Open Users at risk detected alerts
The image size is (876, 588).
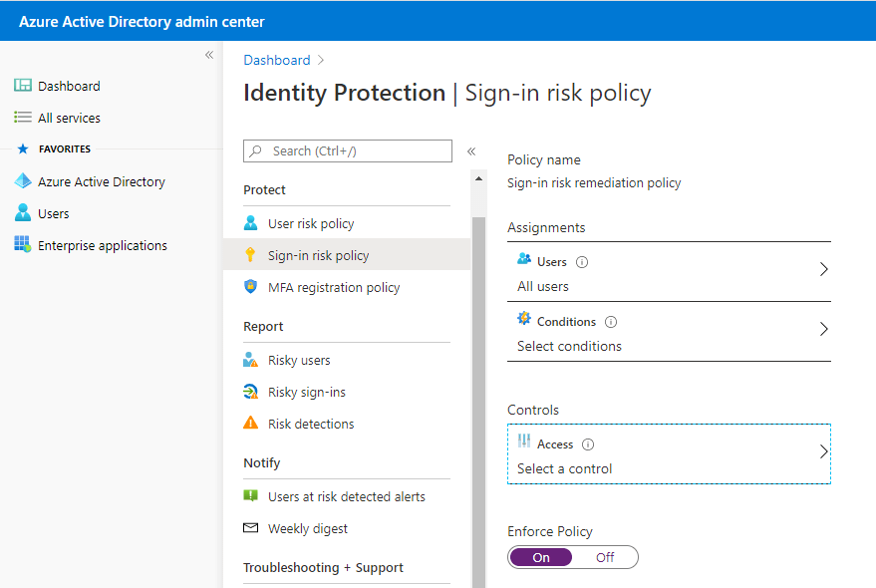coord(347,496)
